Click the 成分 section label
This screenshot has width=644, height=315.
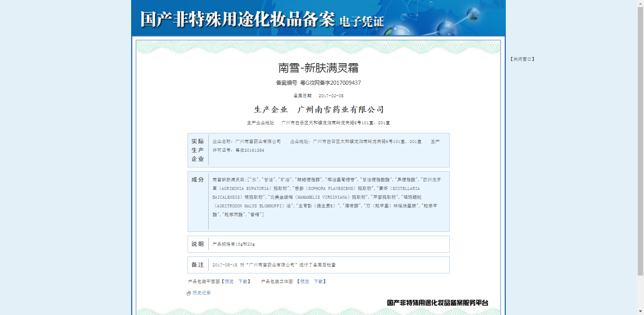(198, 180)
